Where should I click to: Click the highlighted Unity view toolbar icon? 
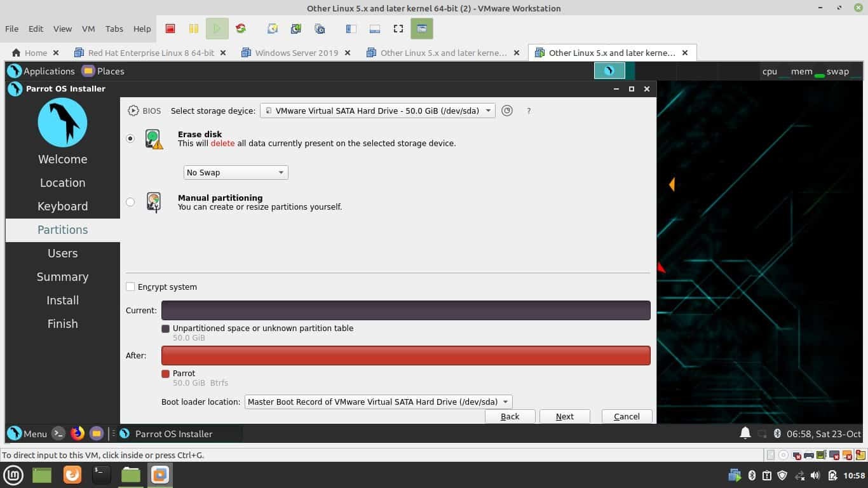click(421, 29)
